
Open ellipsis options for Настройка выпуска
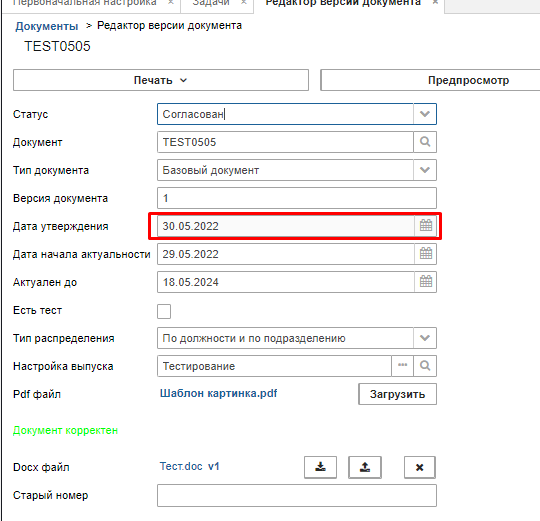click(403, 366)
